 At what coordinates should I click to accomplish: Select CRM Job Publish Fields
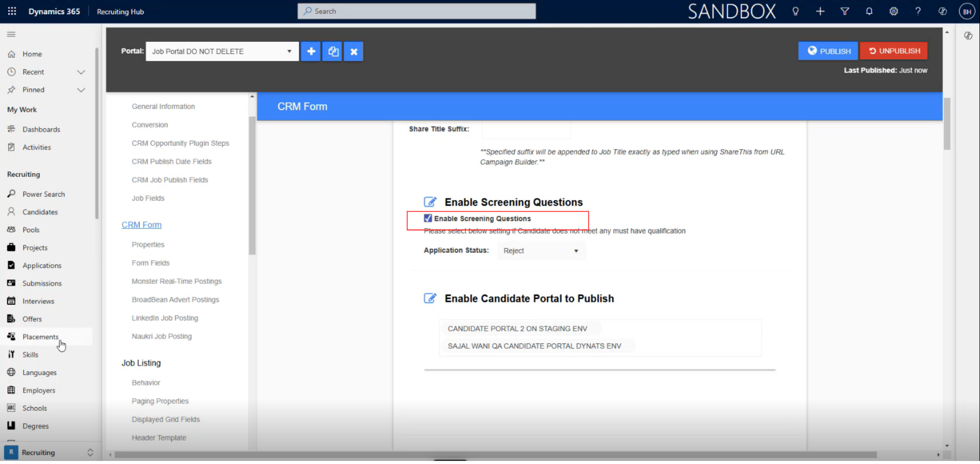[x=170, y=180]
